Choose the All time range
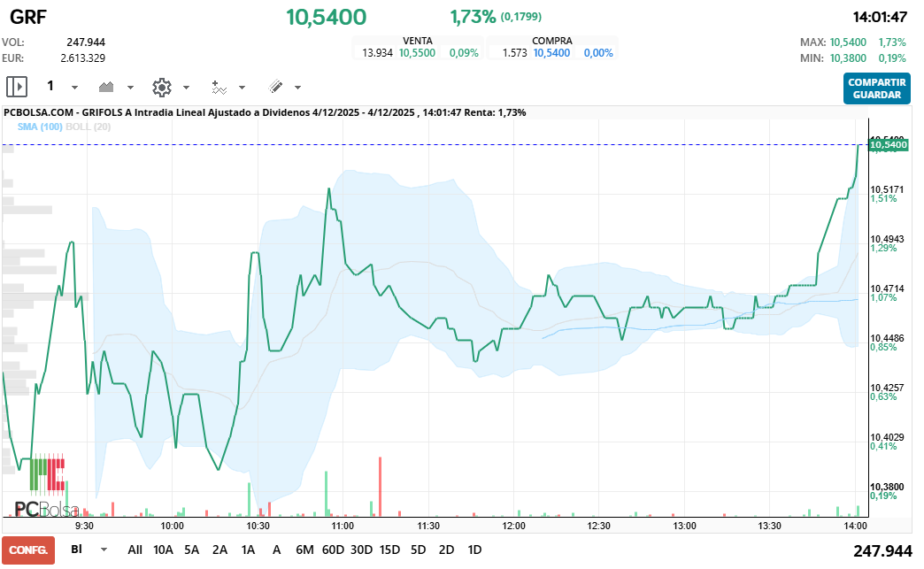 pyautogui.click(x=135, y=550)
